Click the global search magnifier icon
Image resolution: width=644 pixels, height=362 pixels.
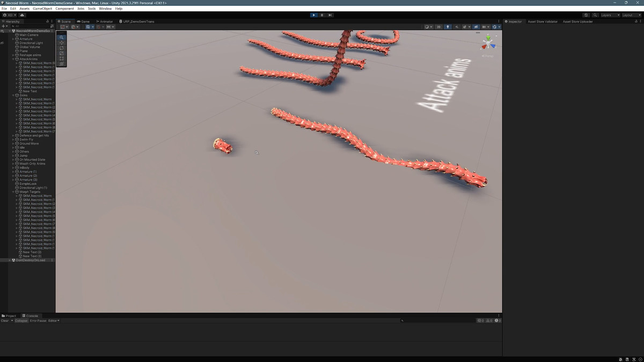[595, 15]
